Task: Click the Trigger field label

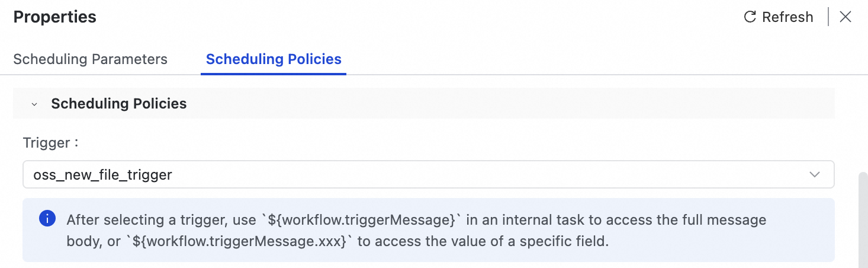Action: pos(50,143)
